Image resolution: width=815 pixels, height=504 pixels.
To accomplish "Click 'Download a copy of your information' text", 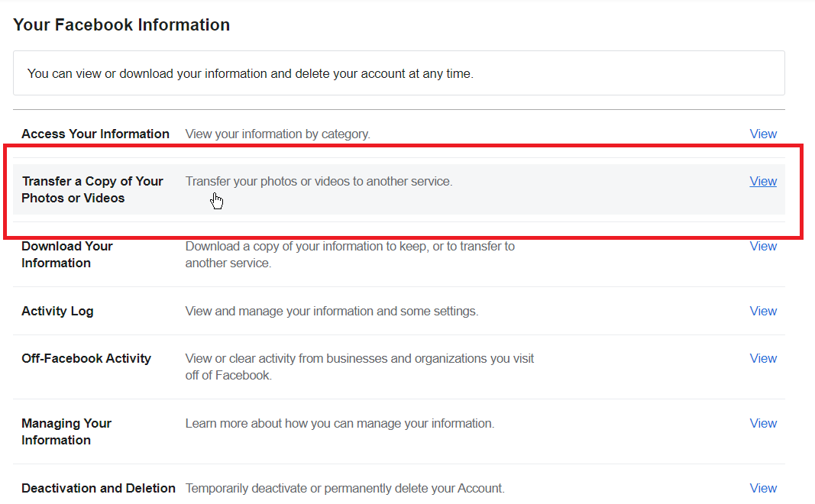I will tap(350, 254).
